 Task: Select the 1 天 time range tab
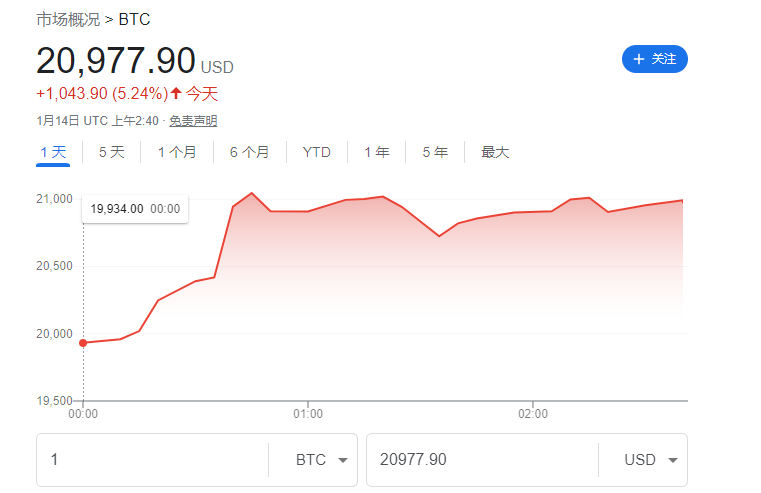[53, 152]
